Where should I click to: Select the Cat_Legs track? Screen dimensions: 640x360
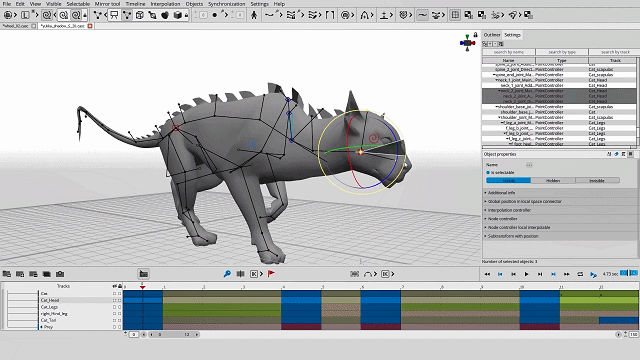click(x=49, y=307)
